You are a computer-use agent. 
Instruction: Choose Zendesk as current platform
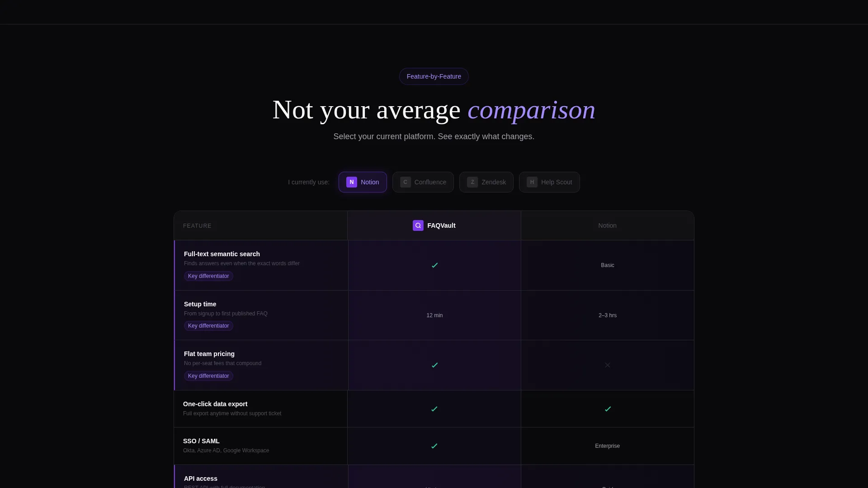(x=486, y=182)
